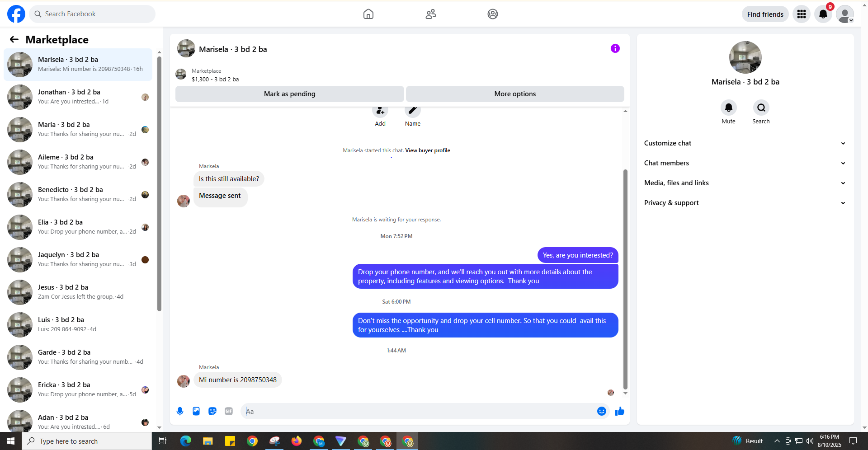868x450 pixels.
Task: Open the Home feed icon
Action: click(x=368, y=14)
